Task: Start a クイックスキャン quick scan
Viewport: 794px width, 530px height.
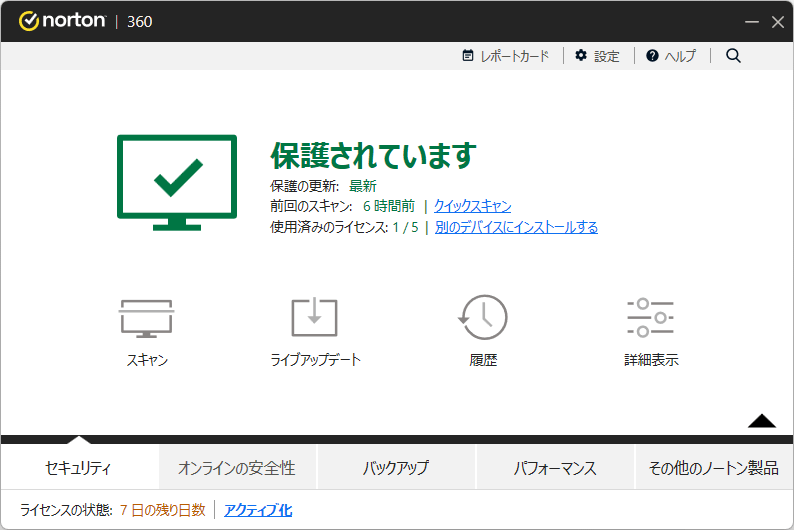Action: tap(472, 206)
